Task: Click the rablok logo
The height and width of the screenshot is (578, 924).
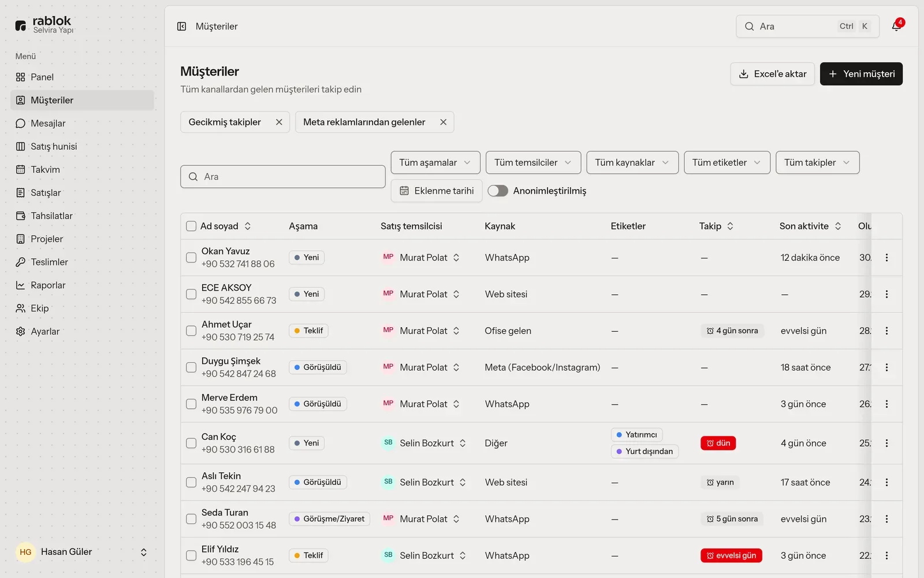Action: pos(44,25)
